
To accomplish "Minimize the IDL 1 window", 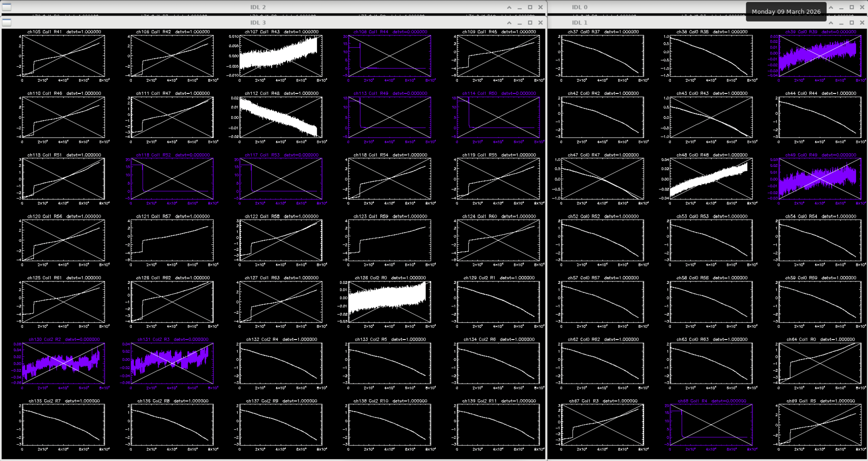I will point(841,23).
